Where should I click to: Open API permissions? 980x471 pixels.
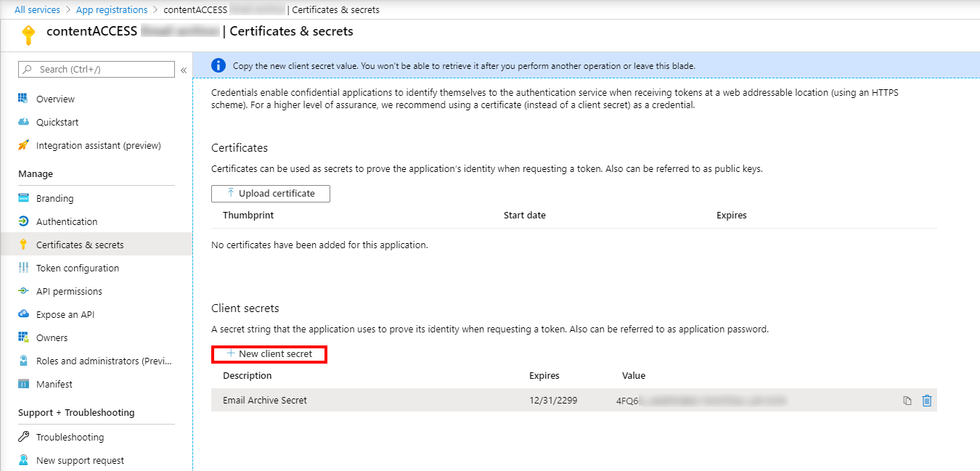(69, 291)
